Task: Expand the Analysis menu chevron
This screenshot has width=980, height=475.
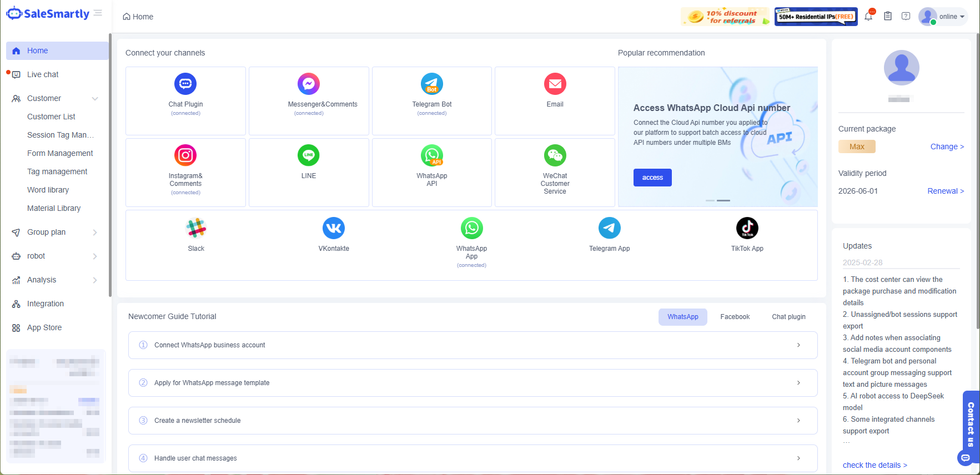Action: click(95, 280)
